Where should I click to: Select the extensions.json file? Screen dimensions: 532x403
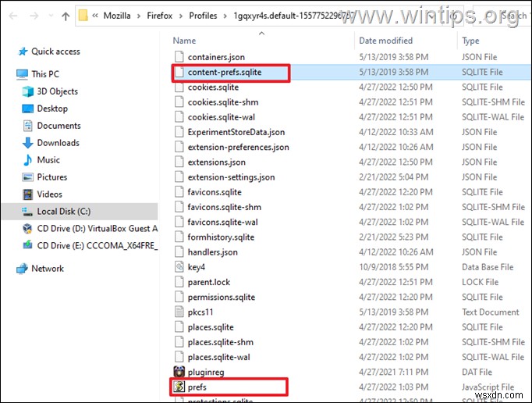pos(216,162)
